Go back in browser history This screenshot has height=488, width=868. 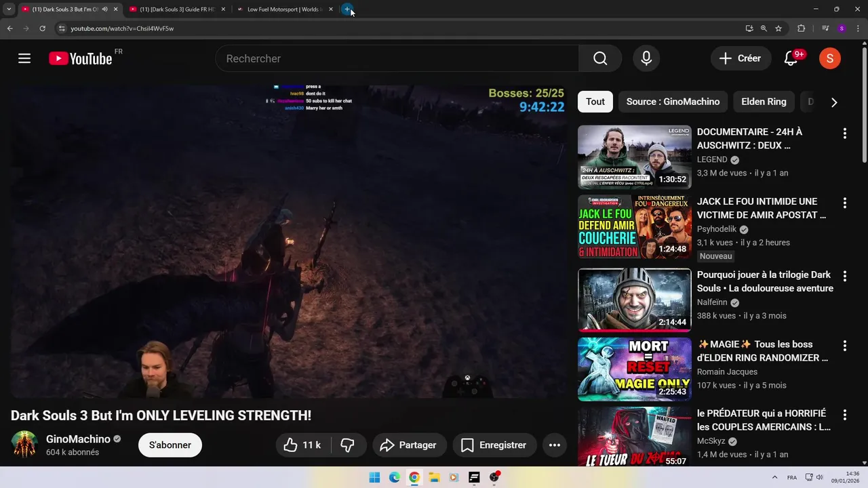point(9,28)
